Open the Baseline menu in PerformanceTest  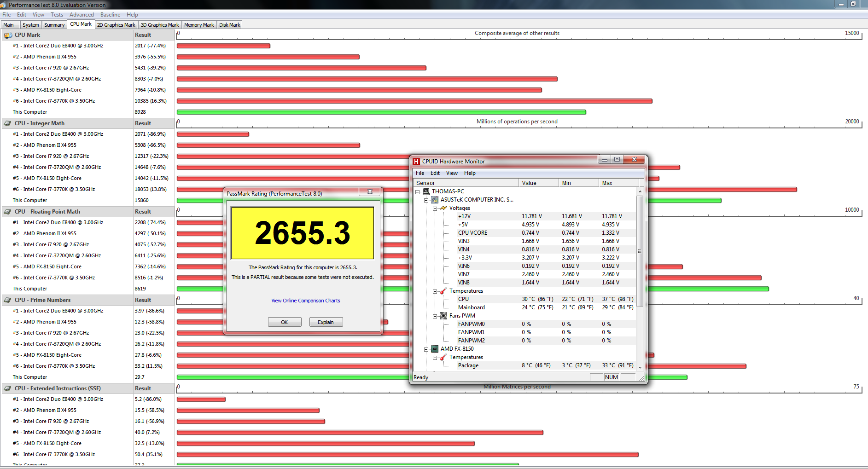[x=111, y=15]
